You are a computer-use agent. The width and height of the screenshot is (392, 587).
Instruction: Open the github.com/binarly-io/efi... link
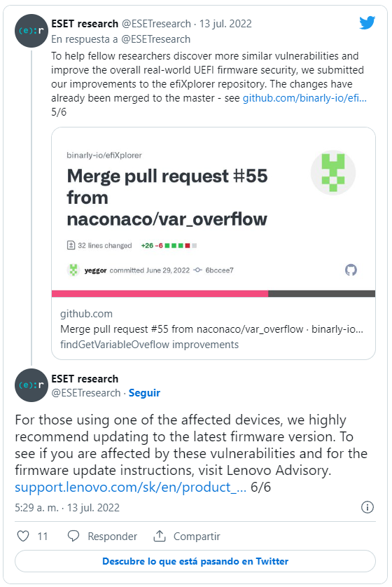tap(304, 98)
